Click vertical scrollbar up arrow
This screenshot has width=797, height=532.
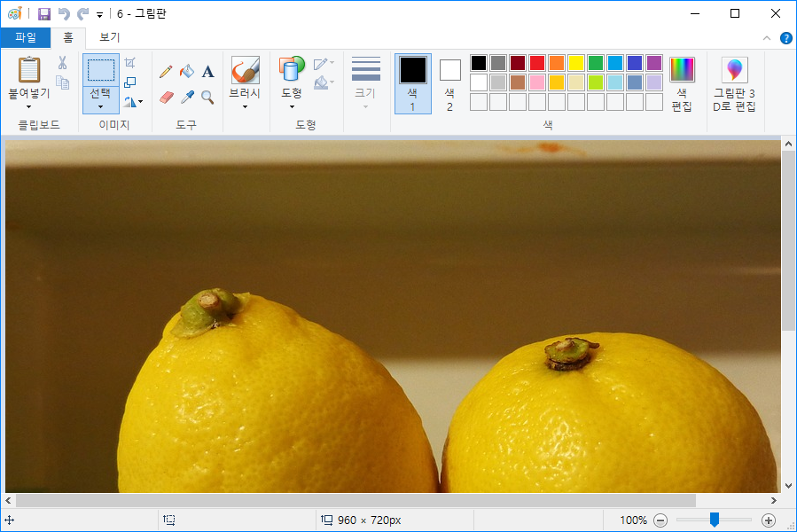pos(788,144)
